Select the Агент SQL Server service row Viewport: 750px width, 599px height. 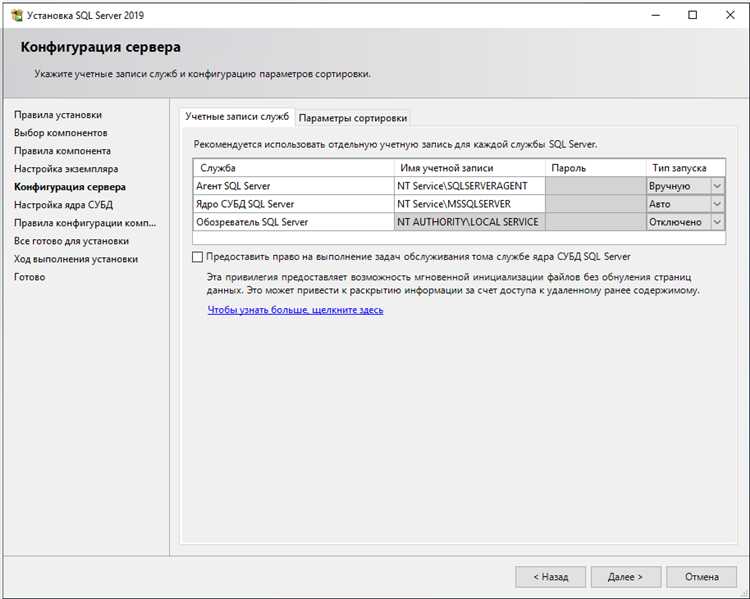click(x=294, y=186)
